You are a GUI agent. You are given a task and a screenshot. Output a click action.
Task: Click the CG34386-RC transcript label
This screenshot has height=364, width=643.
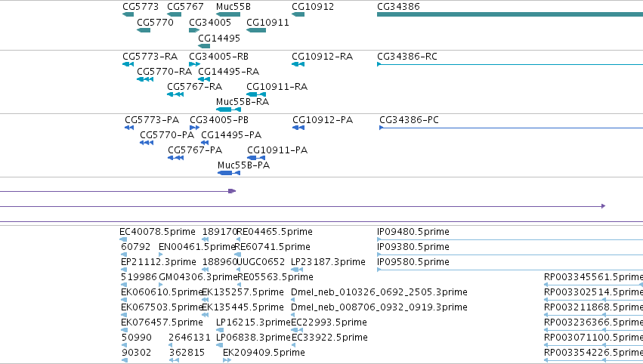[x=407, y=56]
